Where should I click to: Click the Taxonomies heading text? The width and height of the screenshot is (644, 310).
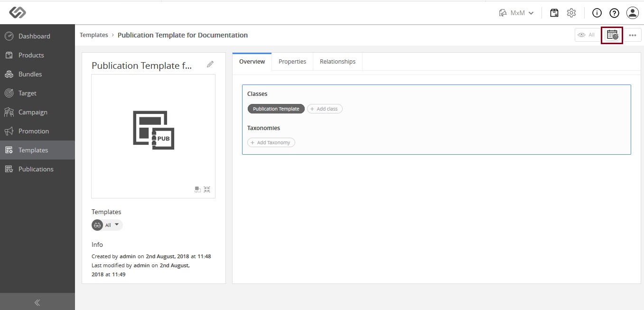263,128
